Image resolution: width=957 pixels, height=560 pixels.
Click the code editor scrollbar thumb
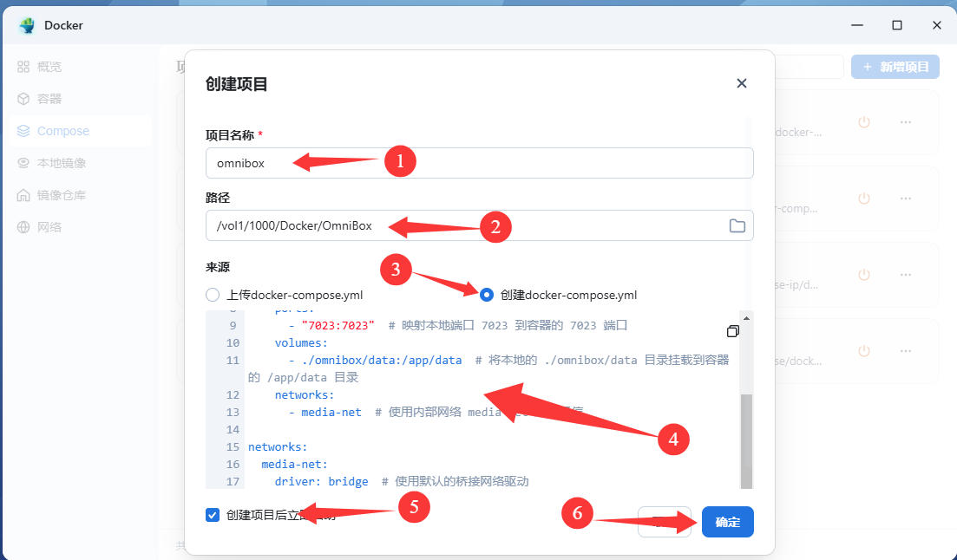coord(746,441)
